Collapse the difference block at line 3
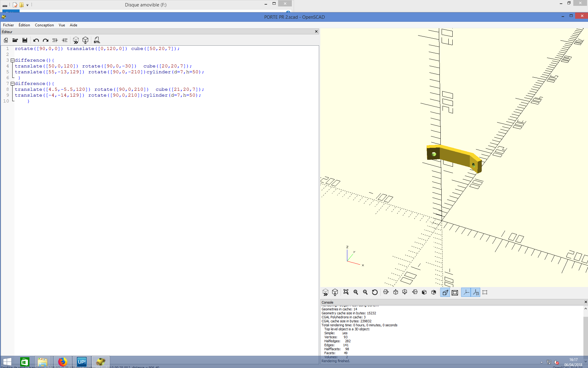Viewport: 588px width, 368px height. click(13, 60)
